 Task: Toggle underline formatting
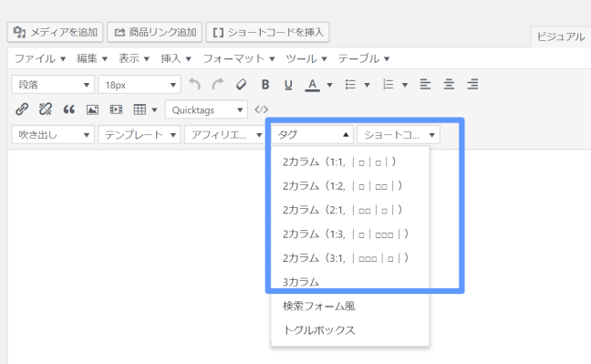pos(288,85)
